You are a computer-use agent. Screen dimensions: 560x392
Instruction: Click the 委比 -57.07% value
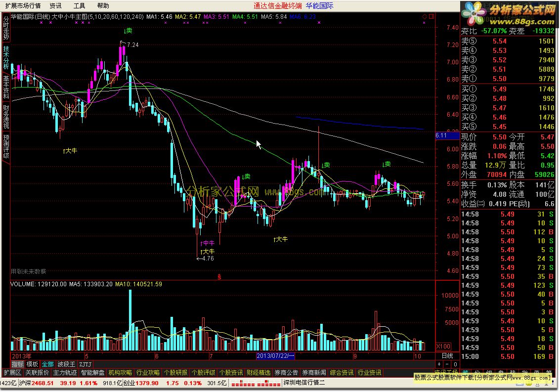coord(494,31)
